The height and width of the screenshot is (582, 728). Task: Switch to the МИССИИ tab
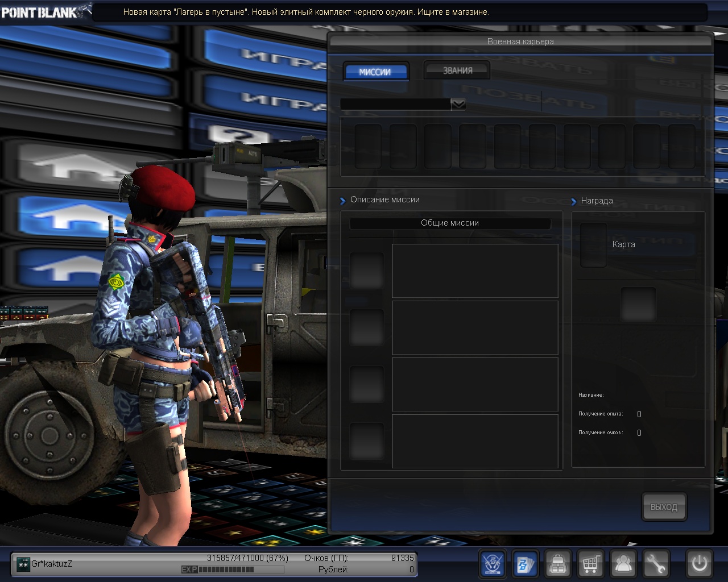[375, 72]
